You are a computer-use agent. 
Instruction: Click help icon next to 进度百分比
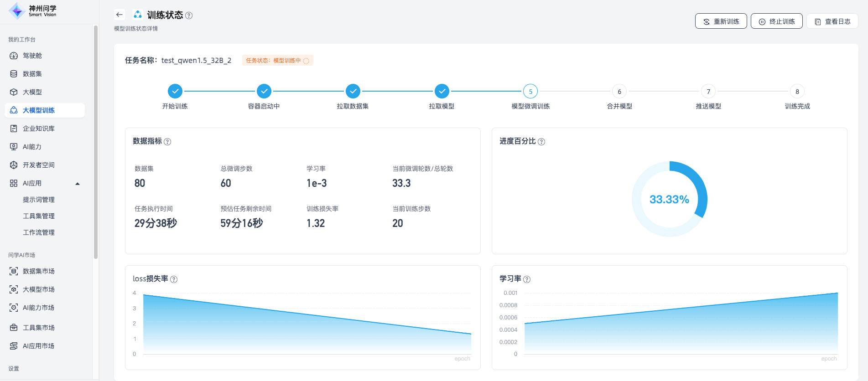click(541, 142)
